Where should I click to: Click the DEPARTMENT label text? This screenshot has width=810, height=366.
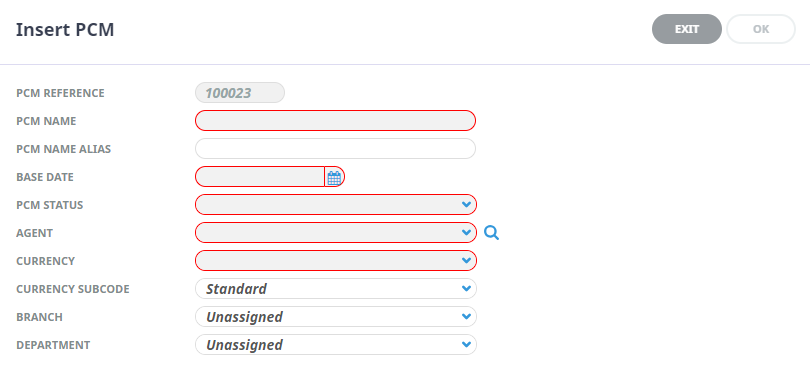[x=53, y=345]
